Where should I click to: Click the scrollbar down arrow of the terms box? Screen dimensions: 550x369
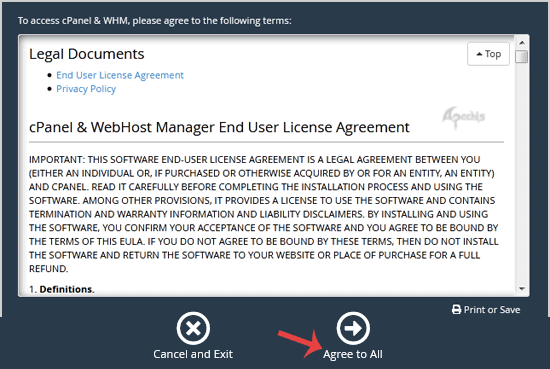[x=522, y=289]
